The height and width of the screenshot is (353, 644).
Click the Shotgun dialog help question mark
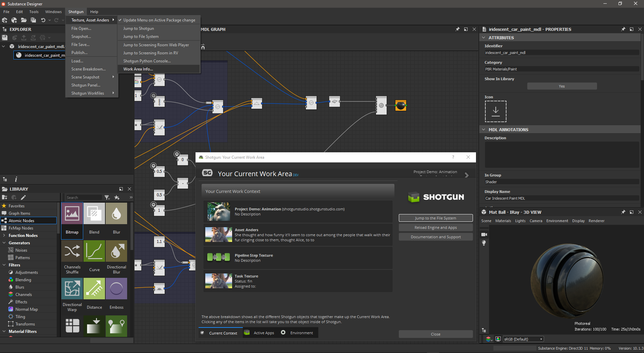click(x=453, y=157)
